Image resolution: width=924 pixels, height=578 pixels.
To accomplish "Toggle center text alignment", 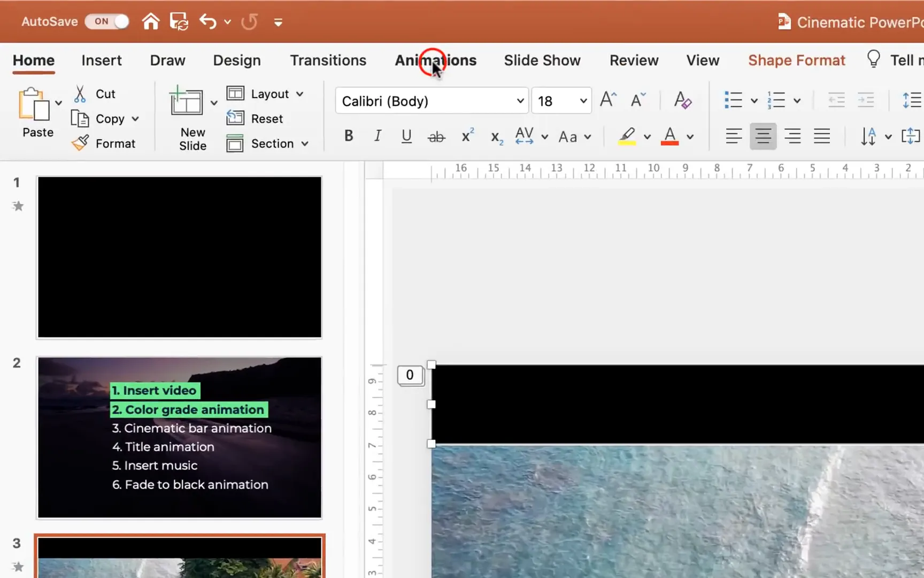I will (x=763, y=136).
